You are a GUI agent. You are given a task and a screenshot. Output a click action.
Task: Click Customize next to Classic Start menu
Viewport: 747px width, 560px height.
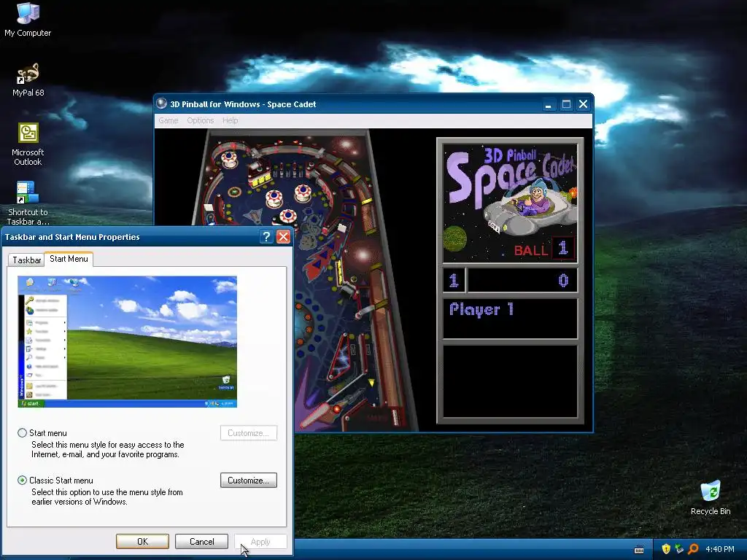click(x=249, y=480)
